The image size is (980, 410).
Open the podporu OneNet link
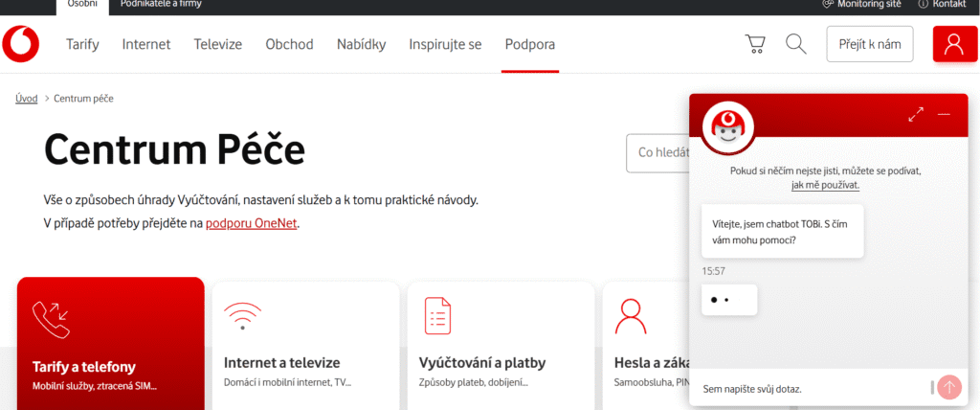coord(252,223)
